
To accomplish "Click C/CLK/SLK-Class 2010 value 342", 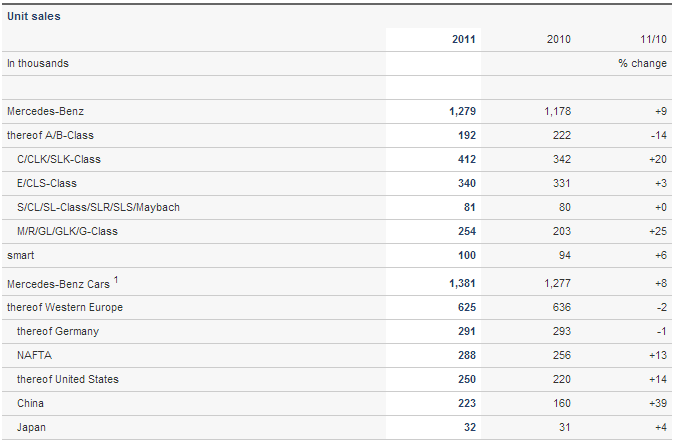I will tap(562, 159).
